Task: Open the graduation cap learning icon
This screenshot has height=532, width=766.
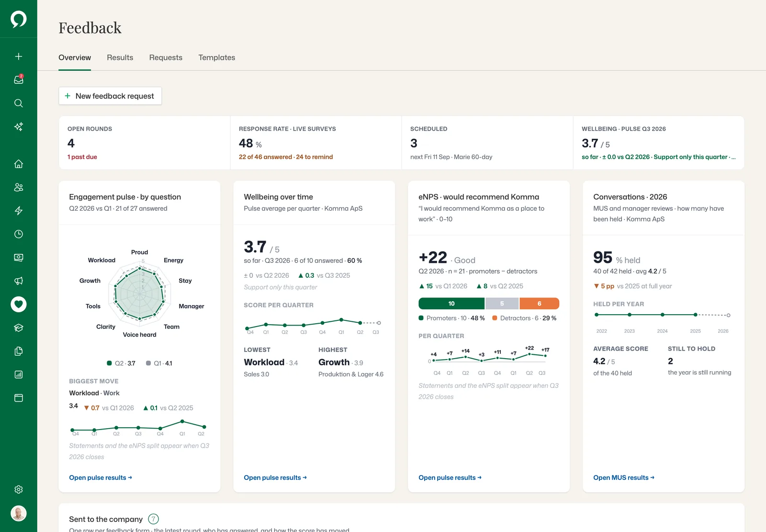Action: click(19, 328)
